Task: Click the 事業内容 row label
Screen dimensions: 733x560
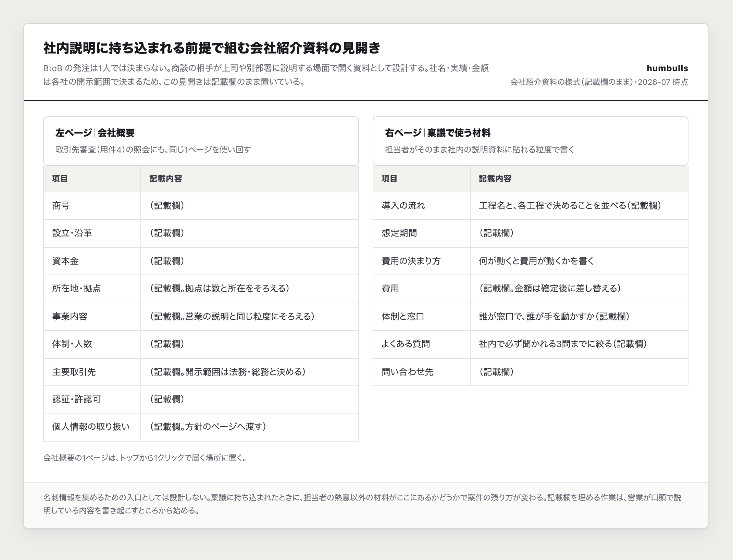Action: tap(70, 317)
